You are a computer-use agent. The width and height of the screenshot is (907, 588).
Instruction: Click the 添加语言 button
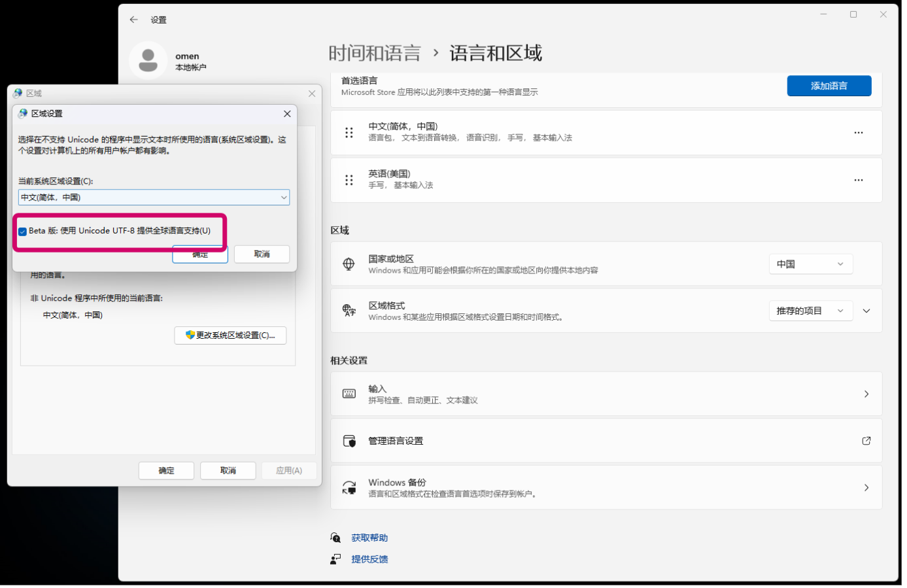[x=829, y=86]
